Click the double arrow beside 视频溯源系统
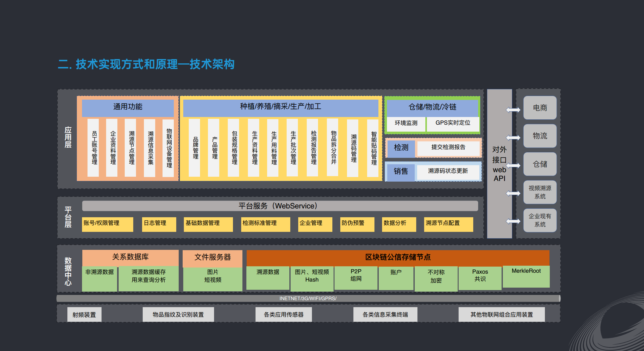Screen dimensions: 644x351 click(x=513, y=193)
